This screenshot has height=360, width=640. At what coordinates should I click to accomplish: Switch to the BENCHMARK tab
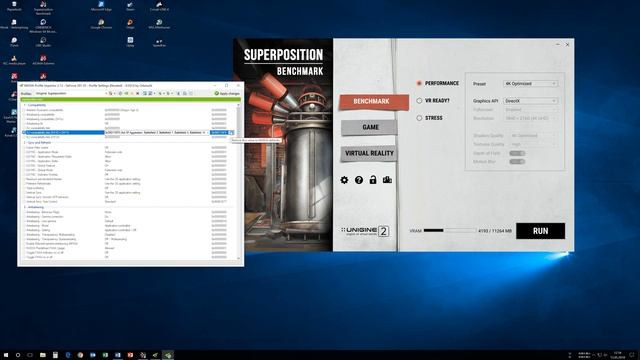coord(373,101)
